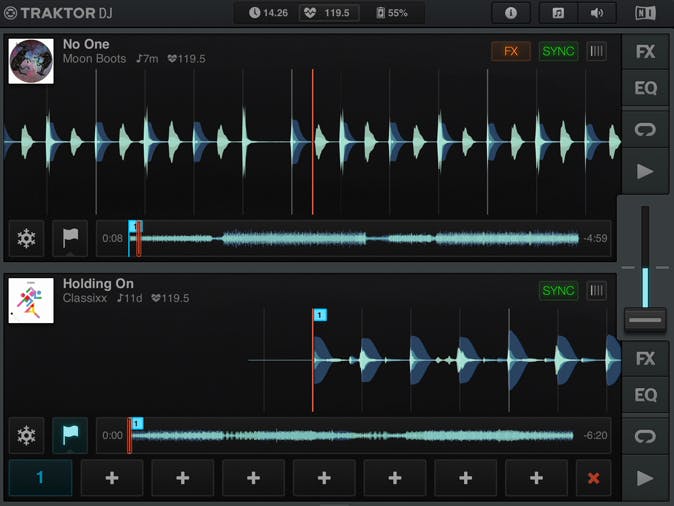Play the Holding On deck

pos(645,478)
